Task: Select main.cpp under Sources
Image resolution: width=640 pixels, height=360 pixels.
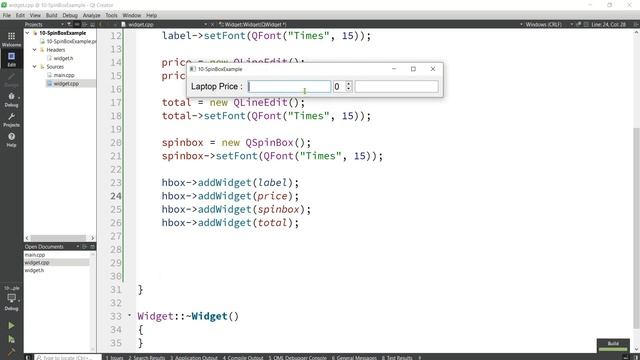Action: click(61, 75)
